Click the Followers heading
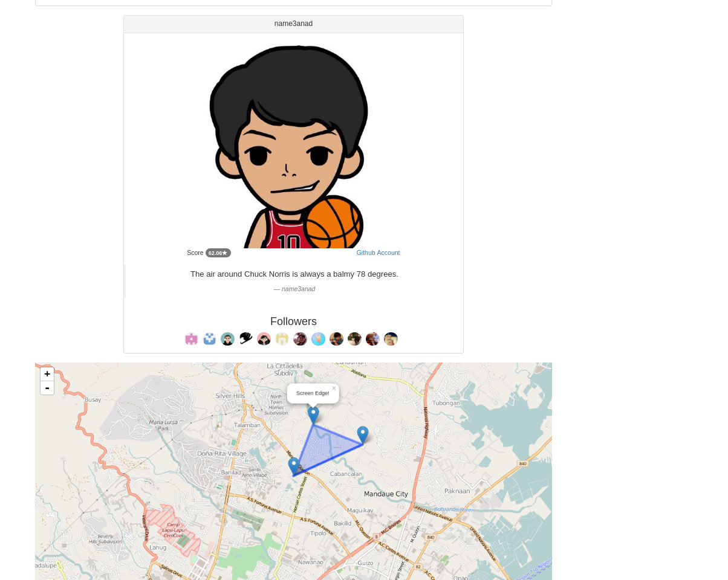728x580 pixels. (x=293, y=321)
